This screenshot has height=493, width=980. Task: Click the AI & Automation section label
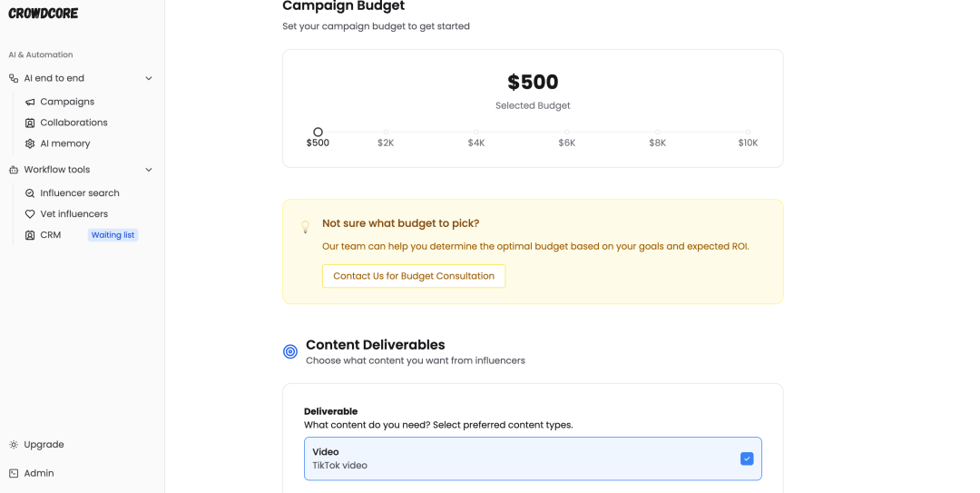[x=41, y=55]
